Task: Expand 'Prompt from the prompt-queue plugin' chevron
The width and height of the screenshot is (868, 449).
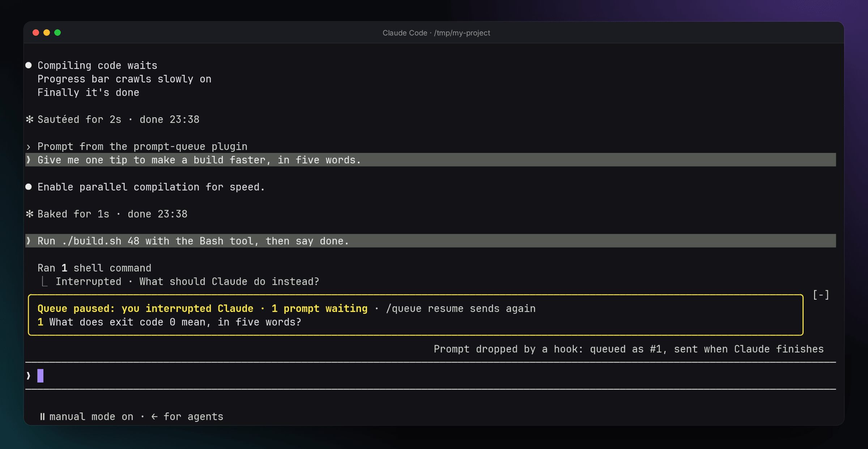Action: [29, 147]
